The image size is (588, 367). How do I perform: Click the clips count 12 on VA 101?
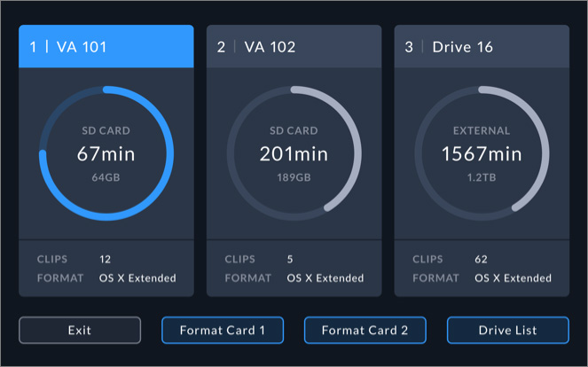(x=106, y=260)
